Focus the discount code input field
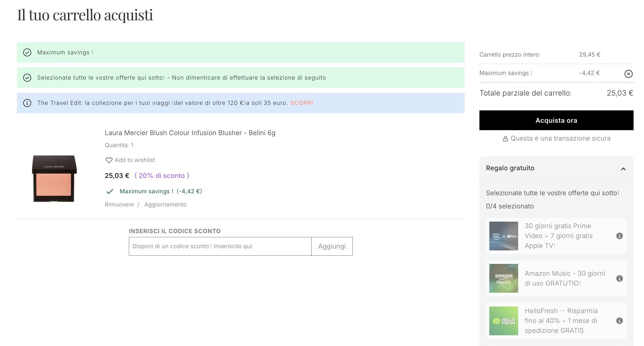Screen dimensions: 644x346 click(220, 246)
